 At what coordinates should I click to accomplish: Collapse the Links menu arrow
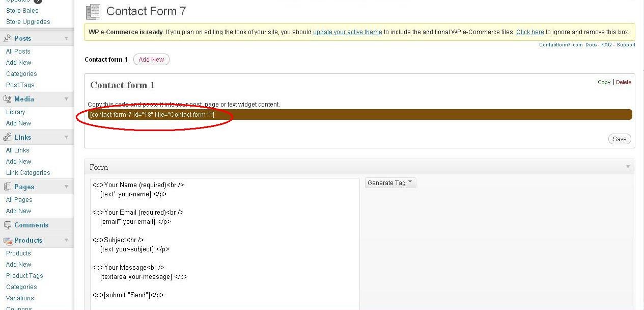click(66, 137)
